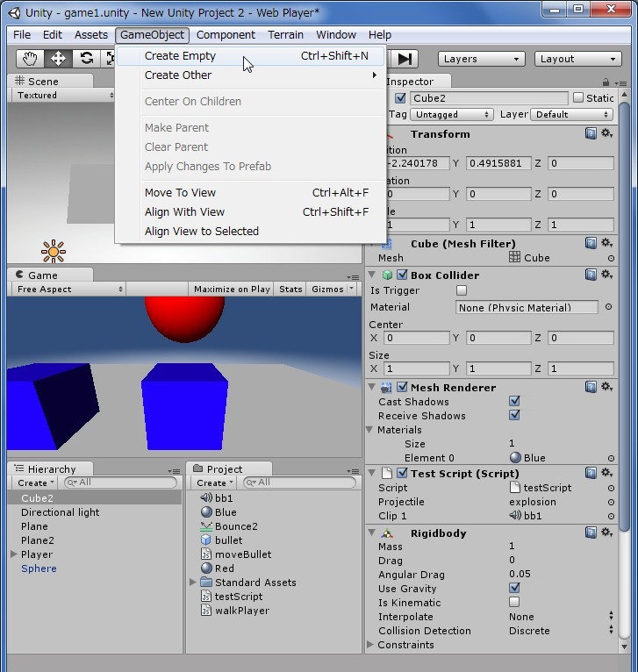Click the directional light sun gizmo in Scene
Image resolution: width=638 pixels, height=672 pixels.
[54, 252]
